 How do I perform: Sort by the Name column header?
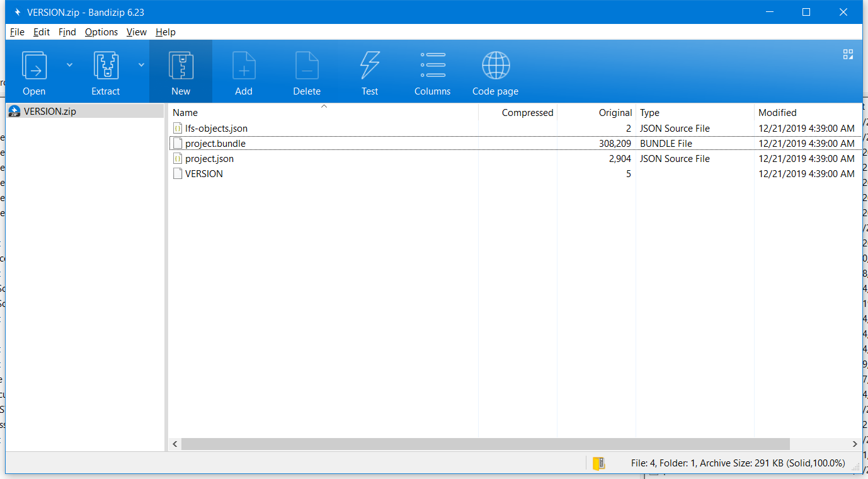coord(323,113)
